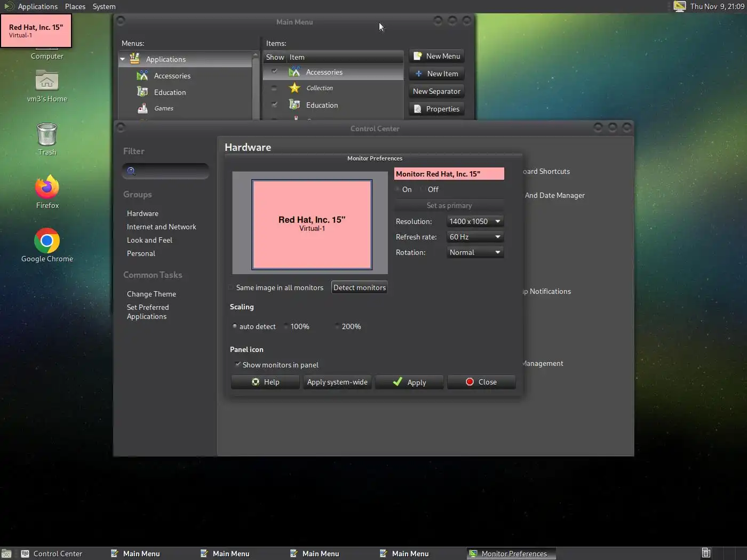Open the Hardware group in Control Center

tap(142, 213)
